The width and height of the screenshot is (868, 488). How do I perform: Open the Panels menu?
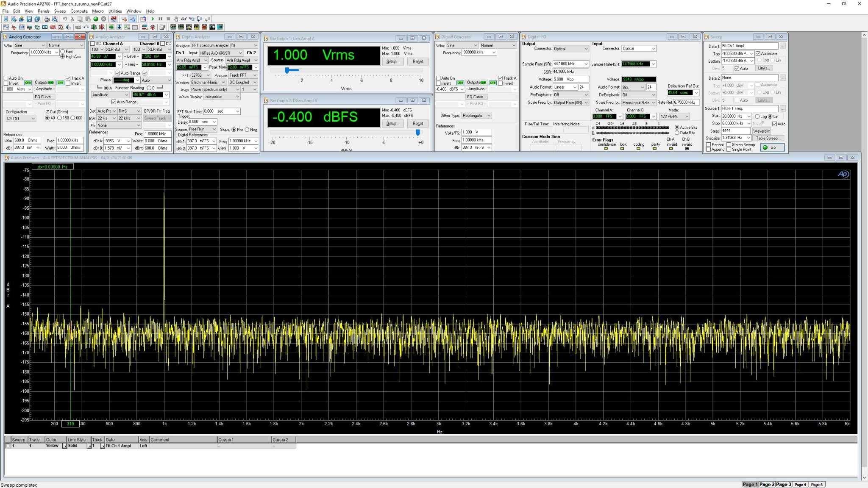[x=44, y=11]
